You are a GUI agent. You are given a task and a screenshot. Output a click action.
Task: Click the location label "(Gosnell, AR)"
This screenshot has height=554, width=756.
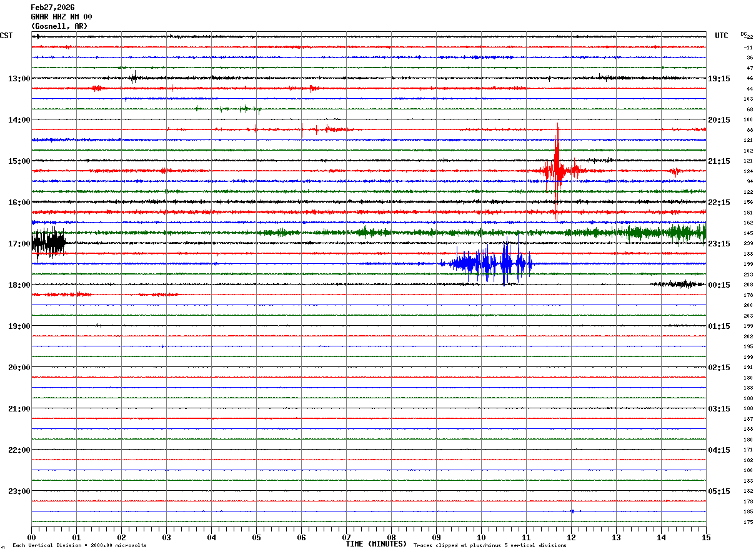[59, 26]
